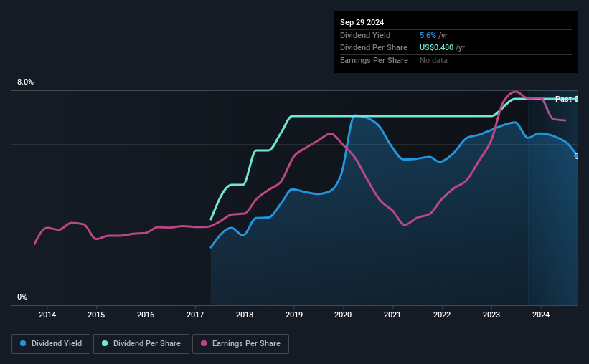
Task: Click the 0% y-axis label
Action: [22, 297]
